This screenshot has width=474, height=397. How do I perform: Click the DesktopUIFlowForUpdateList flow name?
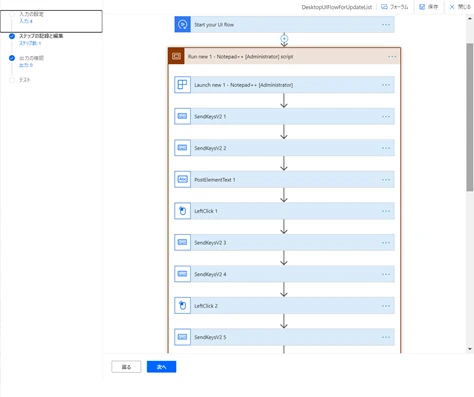point(337,7)
